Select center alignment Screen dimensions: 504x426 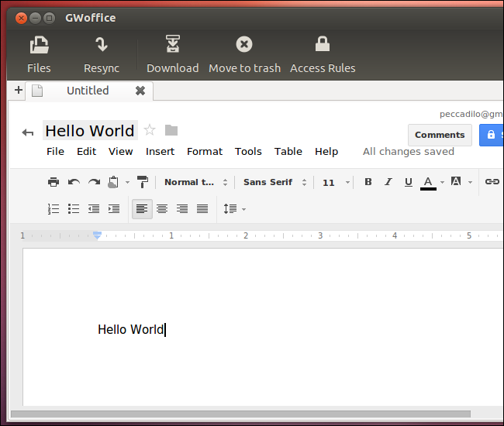point(162,208)
